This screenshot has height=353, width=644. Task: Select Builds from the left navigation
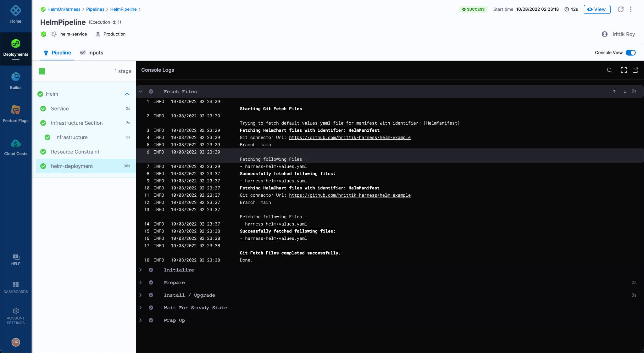pyautogui.click(x=16, y=81)
